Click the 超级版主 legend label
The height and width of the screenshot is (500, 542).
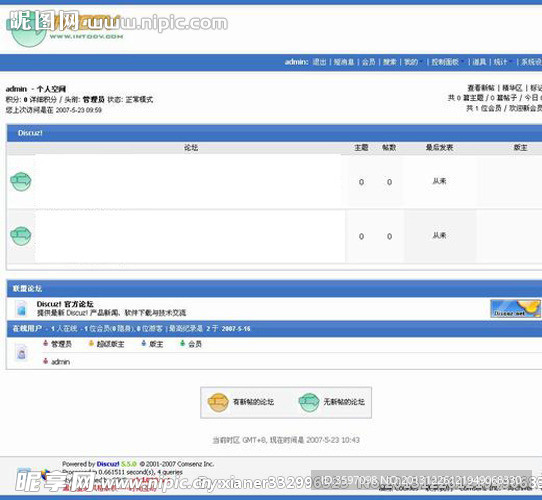(x=110, y=344)
